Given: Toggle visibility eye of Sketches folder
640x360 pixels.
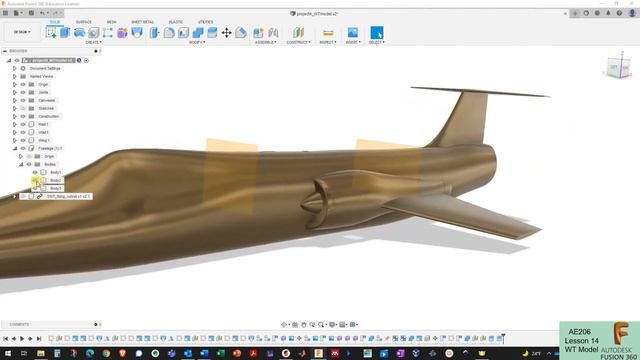Looking at the screenshot, I should tap(23, 108).
